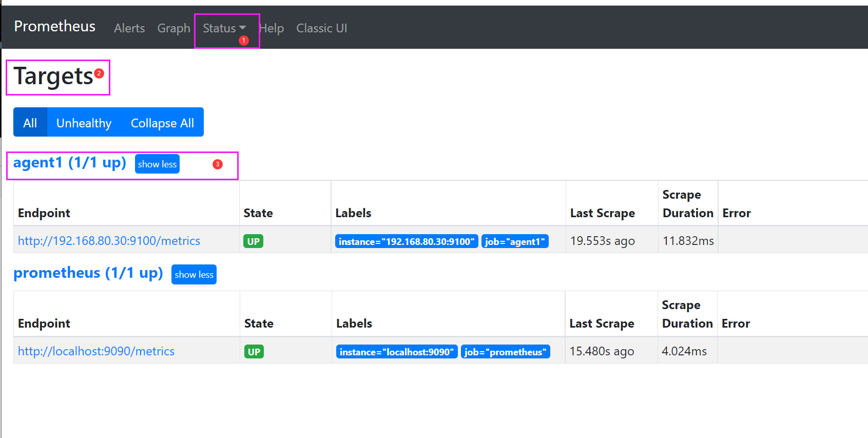Collapse prometheus with show less button
868x438 pixels.
click(x=194, y=274)
